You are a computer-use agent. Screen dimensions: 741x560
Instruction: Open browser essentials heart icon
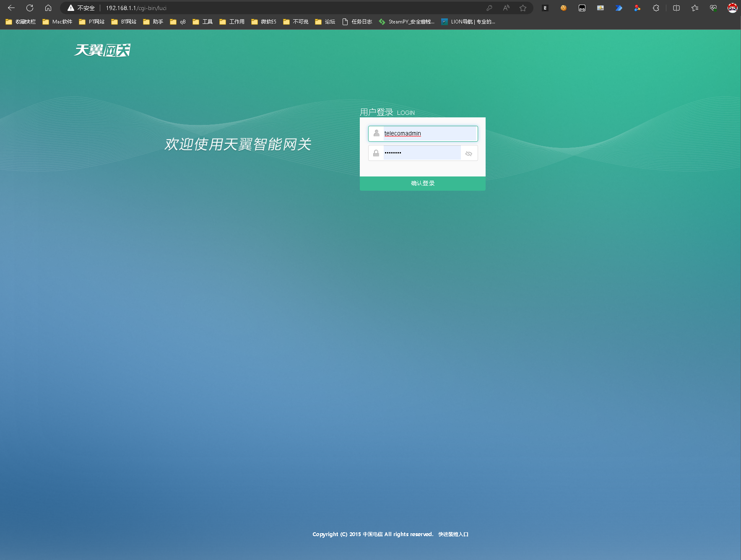click(x=713, y=8)
